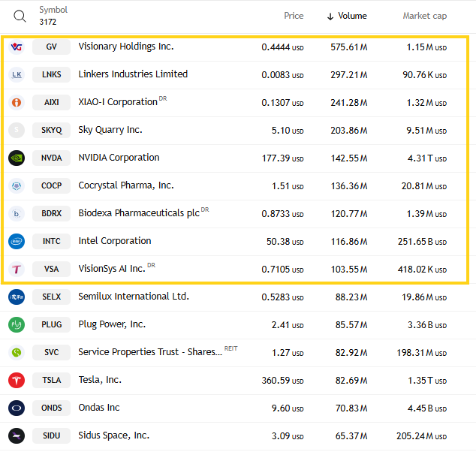476x455 pixels.
Task: Click the Ondas Inc logo icon
Action: (x=17, y=408)
